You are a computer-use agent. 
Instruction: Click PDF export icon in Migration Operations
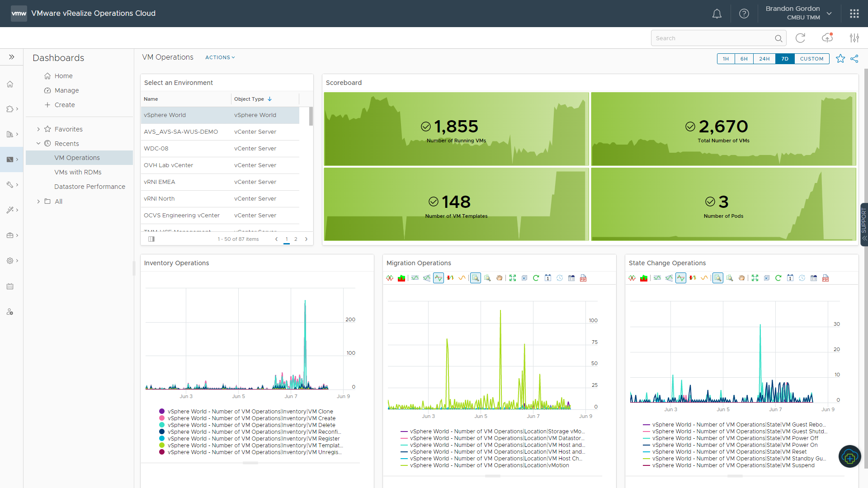[583, 278]
